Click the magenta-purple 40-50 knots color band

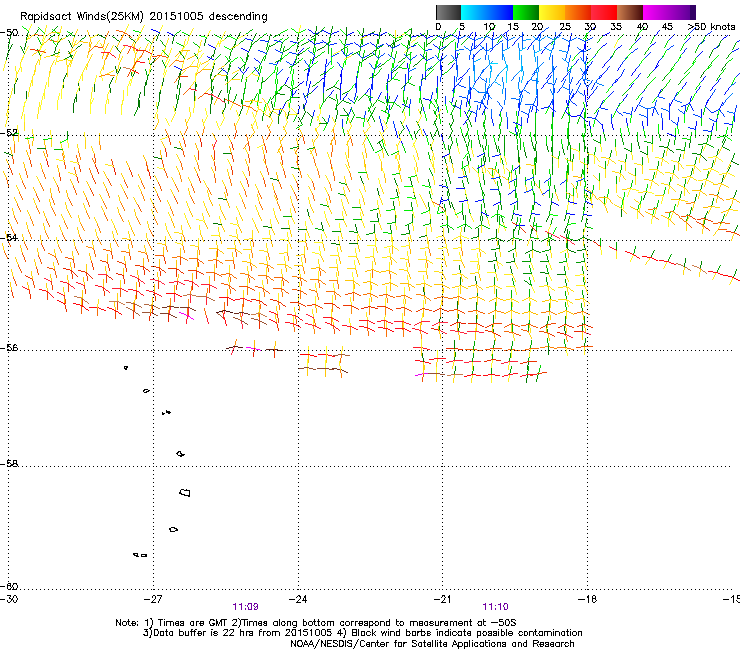(669, 12)
